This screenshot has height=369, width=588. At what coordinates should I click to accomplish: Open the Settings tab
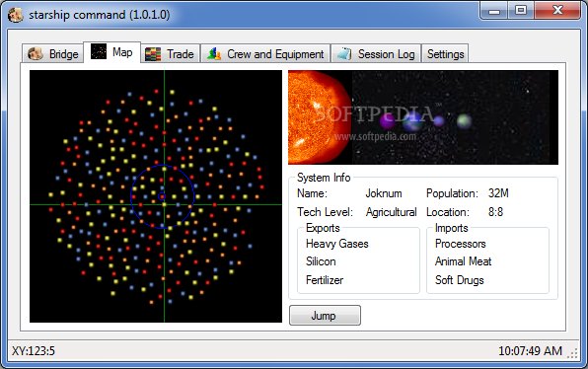pos(445,54)
